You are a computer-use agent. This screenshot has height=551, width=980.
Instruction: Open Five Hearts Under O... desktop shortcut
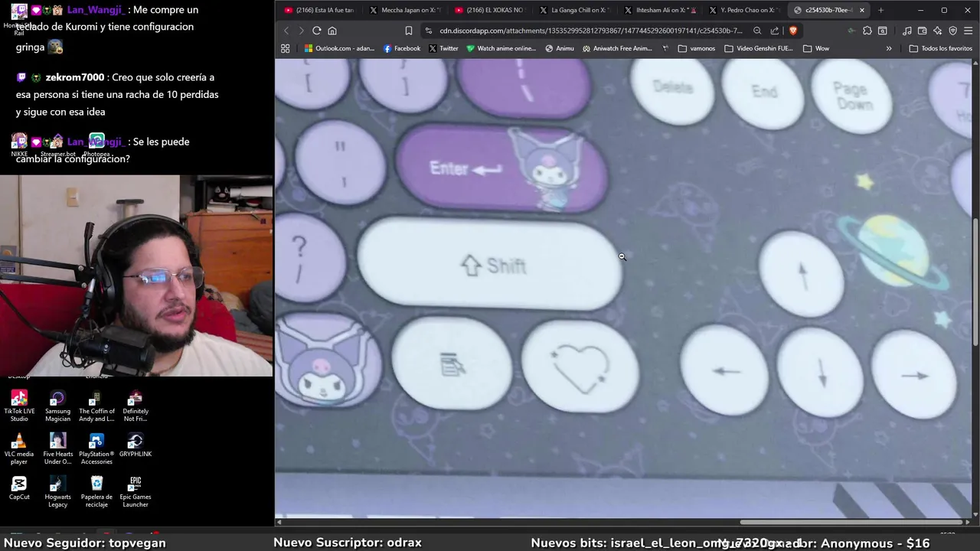point(57,448)
